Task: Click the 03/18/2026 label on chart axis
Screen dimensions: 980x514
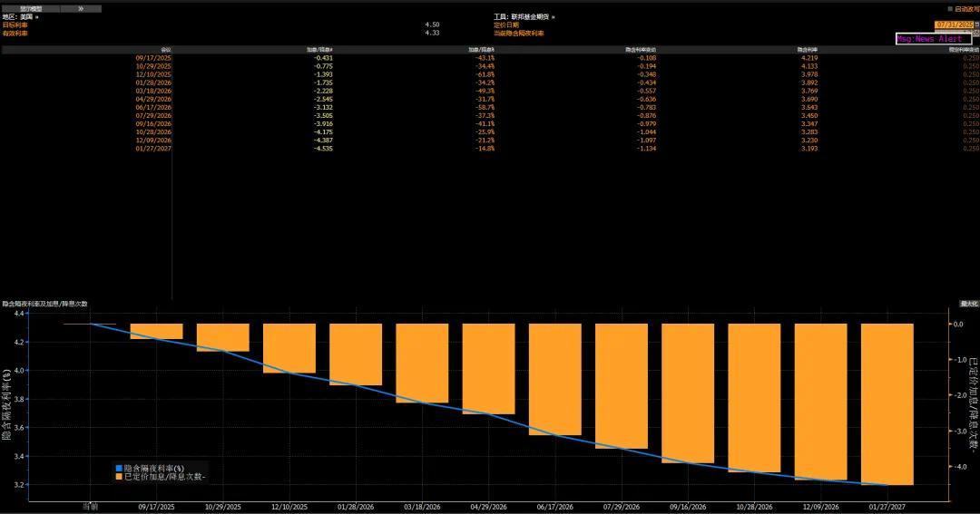Action: click(422, 508)
